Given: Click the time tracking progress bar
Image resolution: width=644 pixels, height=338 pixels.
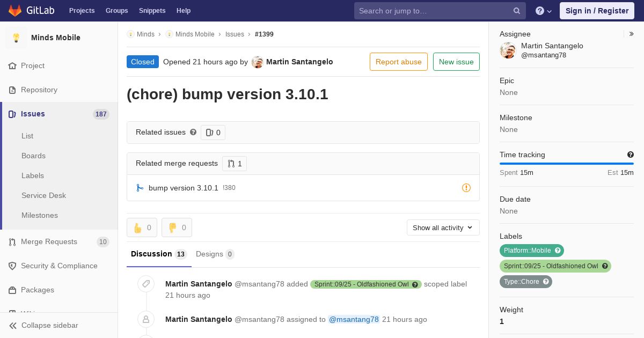Looking at the screenshot, I should [567, 164].
